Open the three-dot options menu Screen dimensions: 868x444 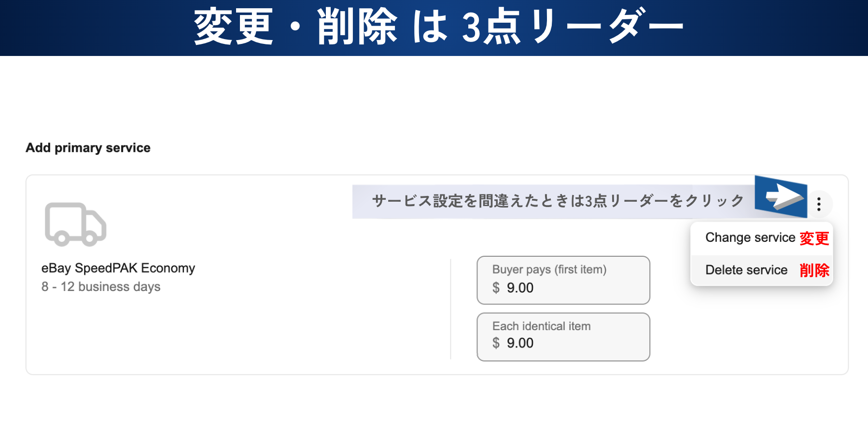pos(819,204)
